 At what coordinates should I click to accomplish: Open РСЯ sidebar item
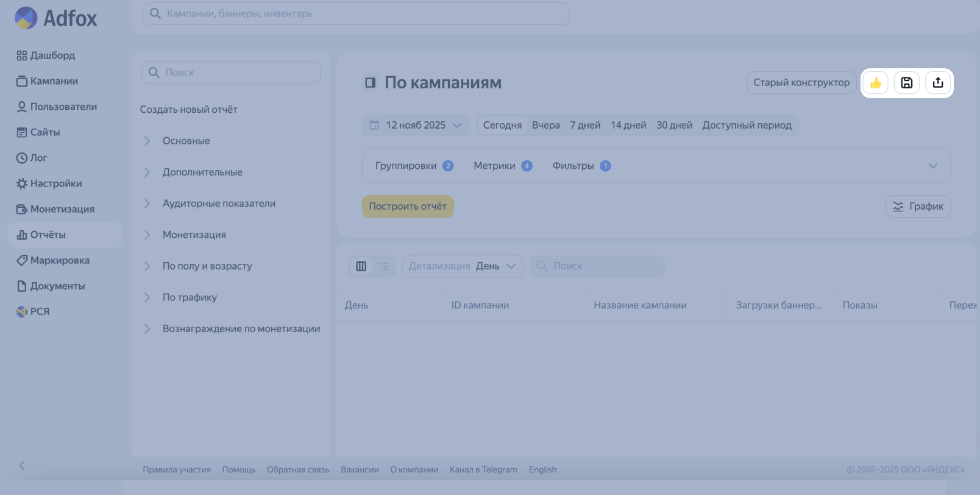[x=32, y=312]
